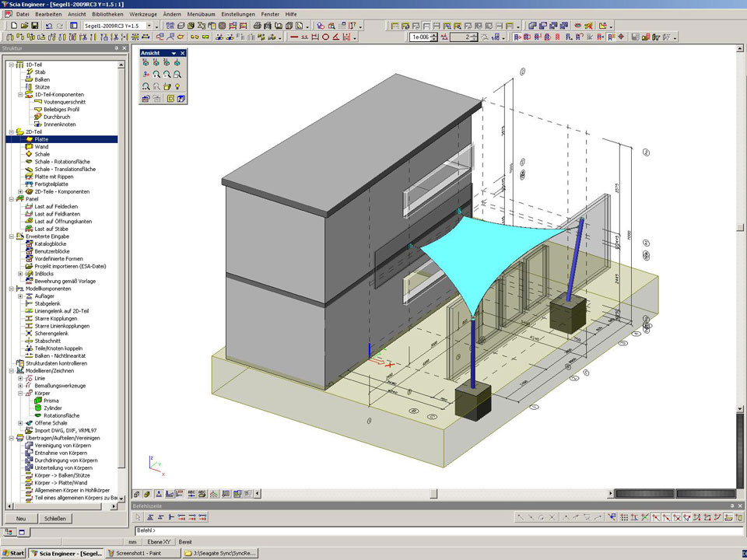Save the project with the floppy disk icon
This screenshot has width=747, height=560.
pos(35,26)
